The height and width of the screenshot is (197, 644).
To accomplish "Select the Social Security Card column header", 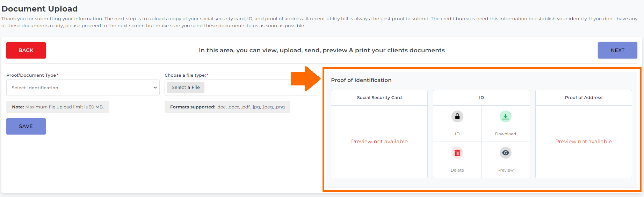I will (379, 98).
